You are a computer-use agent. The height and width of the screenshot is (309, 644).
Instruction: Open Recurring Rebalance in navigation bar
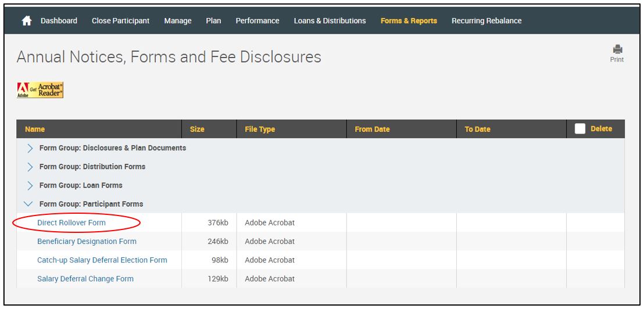[x=486, y=21]
